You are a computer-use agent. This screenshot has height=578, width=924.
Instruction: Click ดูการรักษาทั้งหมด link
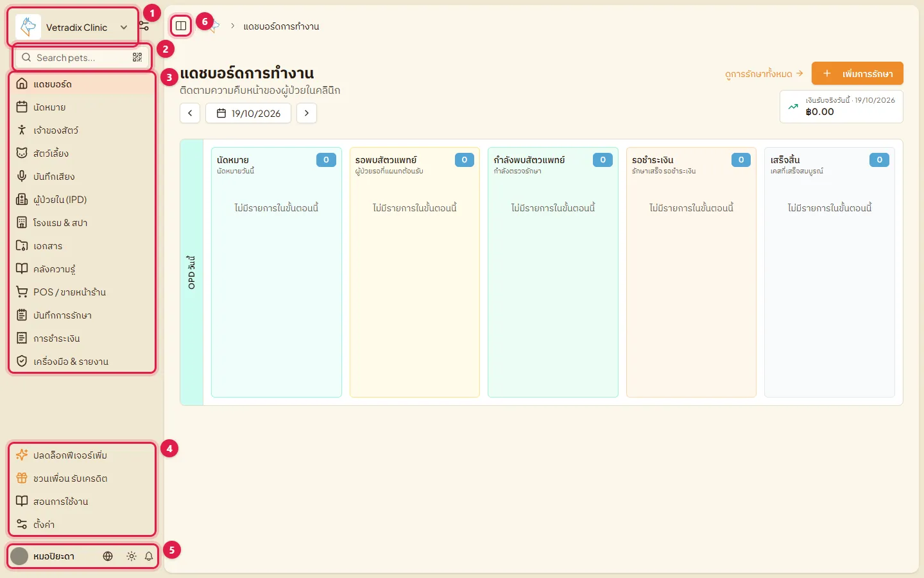click(x=764, y=74)
